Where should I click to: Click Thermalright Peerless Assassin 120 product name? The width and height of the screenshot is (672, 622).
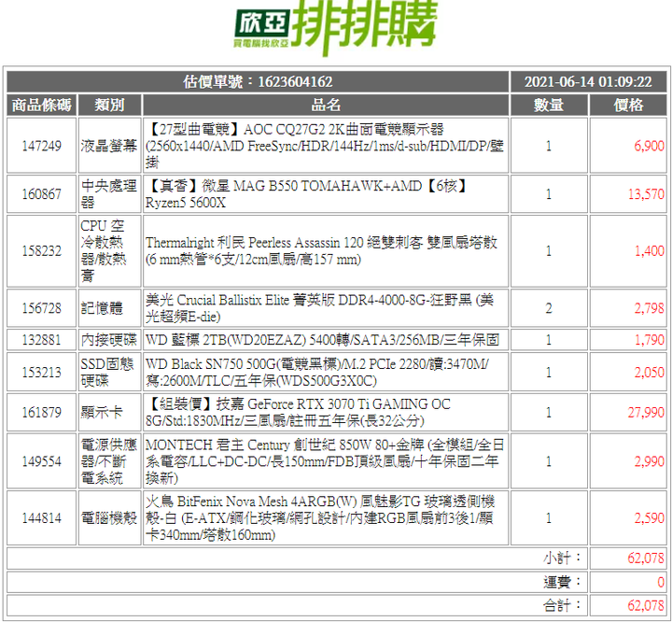(321, 251)
